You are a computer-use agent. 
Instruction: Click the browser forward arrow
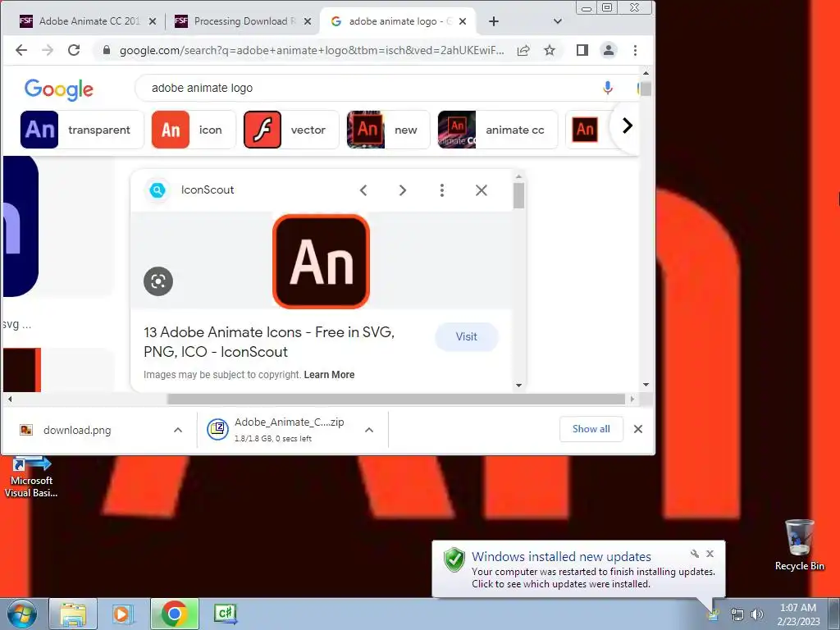coord(48,50)
